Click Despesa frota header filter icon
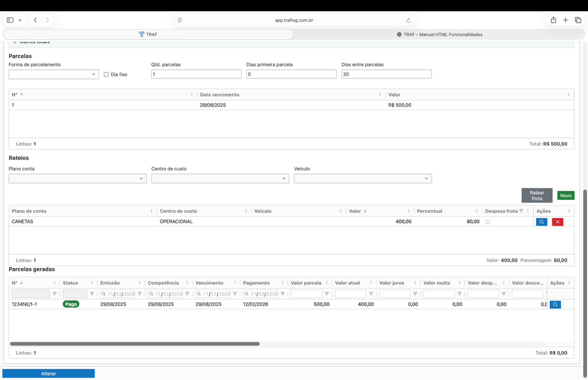The height and width of the screenshot is (380, 588). pos(521,211)
